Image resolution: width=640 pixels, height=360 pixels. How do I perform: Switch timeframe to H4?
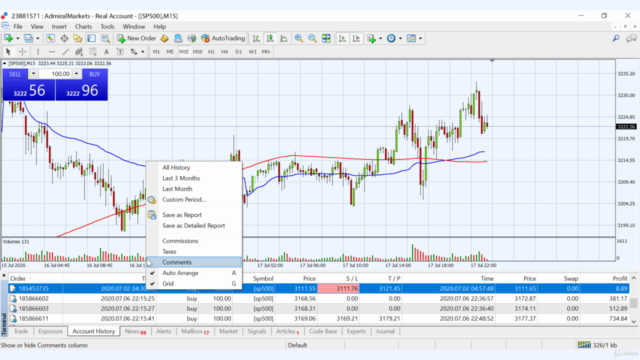pyautogui.click(x=224, y=52)
